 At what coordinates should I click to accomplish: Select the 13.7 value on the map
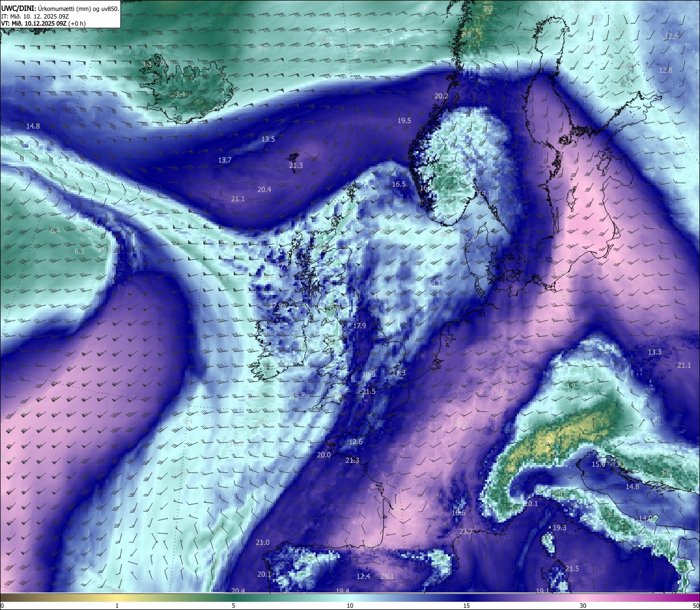coord(225,160)
